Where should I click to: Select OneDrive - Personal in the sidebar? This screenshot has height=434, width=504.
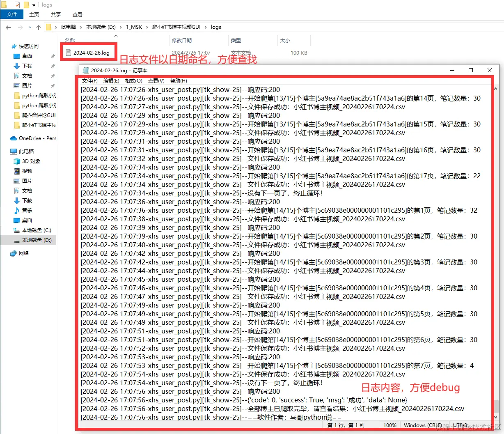[34, 138]
